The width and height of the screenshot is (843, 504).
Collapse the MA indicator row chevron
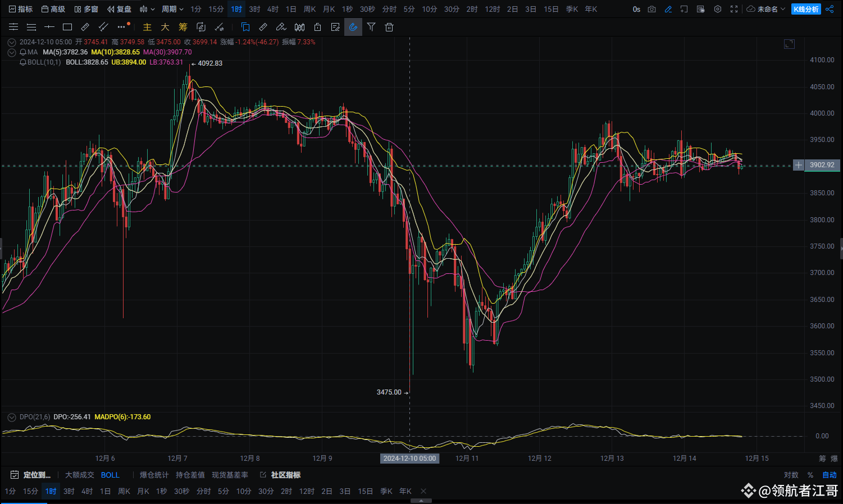click(12, 52)
